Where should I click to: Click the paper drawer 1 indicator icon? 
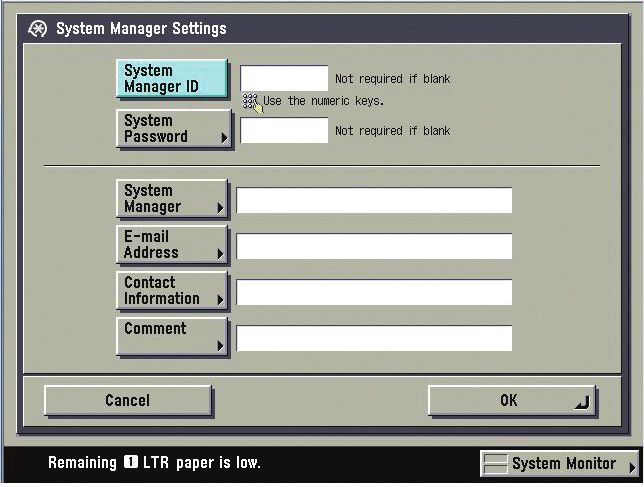click(131, 462)
